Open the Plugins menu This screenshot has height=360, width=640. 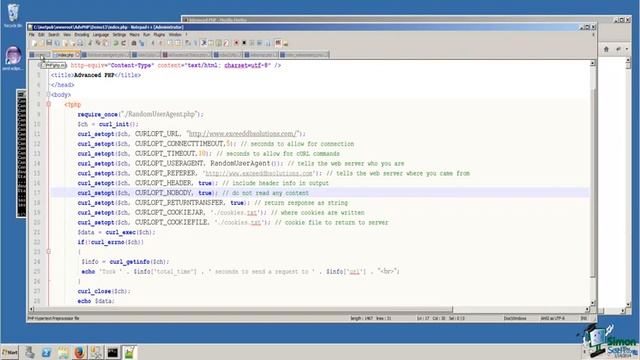point(159,35)
